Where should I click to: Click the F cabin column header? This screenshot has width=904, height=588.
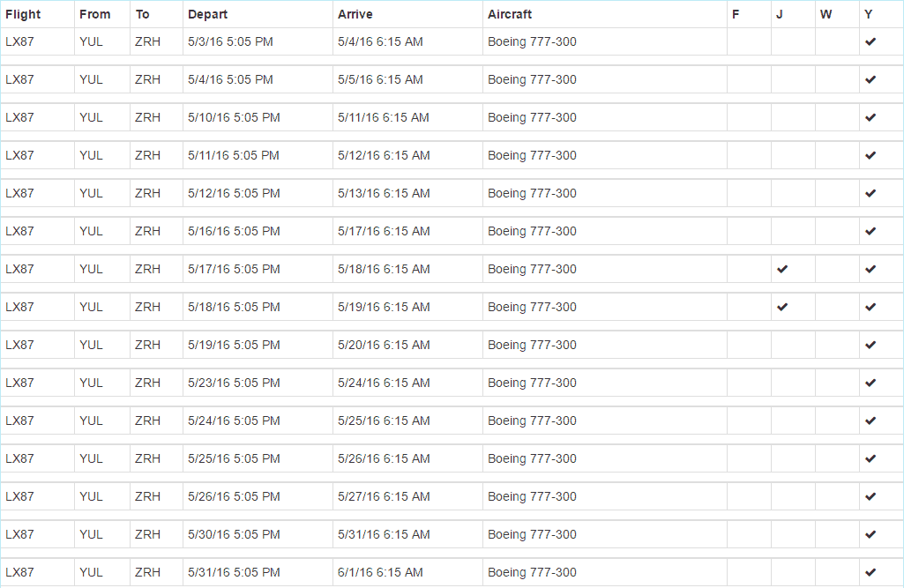736,14
